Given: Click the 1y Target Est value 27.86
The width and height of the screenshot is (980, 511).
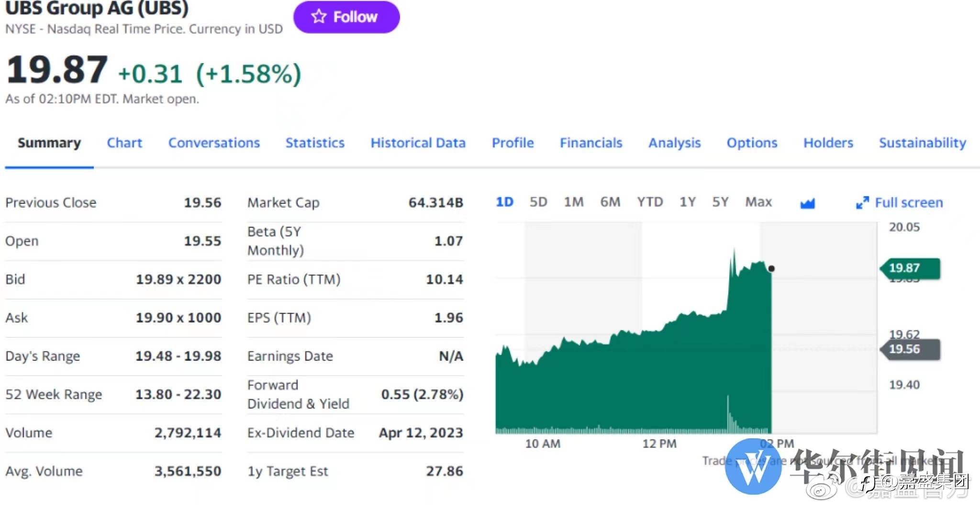Looking at the screenshot, I should pyautogui.click(x=445, y=471).
